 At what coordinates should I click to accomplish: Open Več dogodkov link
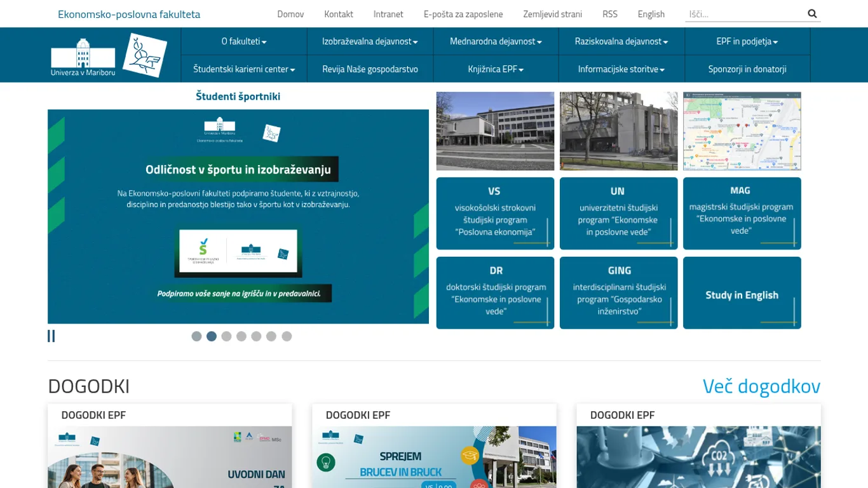pos(761,386)
